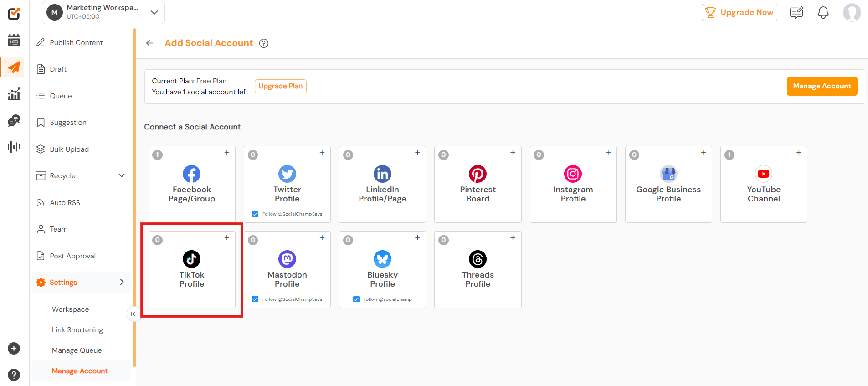Open the user avatar profile menu

coord(852,12)
